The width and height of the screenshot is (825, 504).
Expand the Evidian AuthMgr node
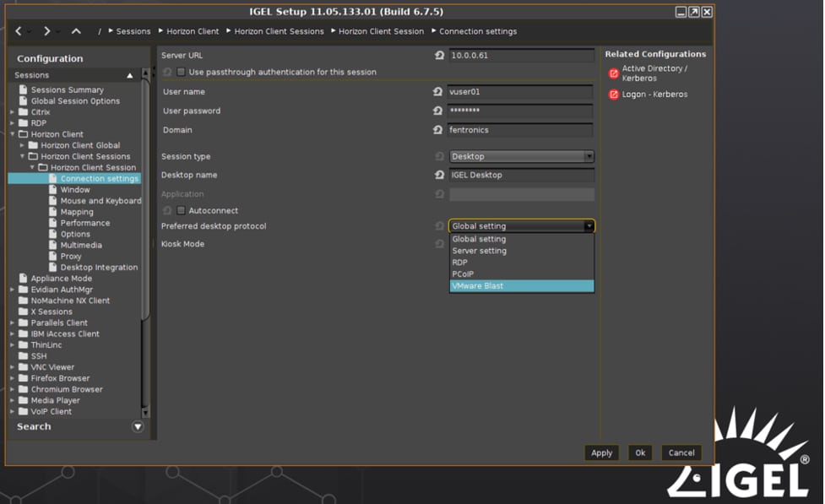[12, 290]
